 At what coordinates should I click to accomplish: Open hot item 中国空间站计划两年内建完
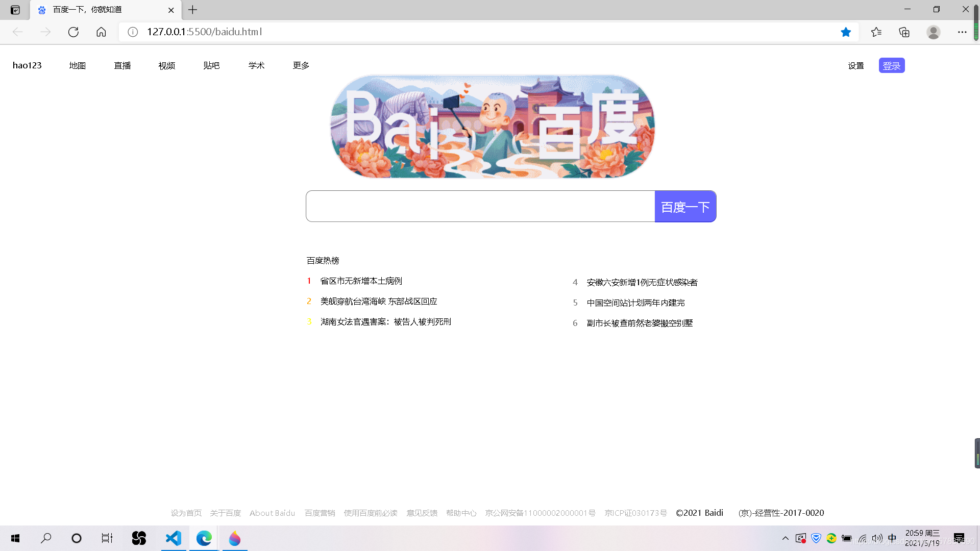(x=635, y=303)
